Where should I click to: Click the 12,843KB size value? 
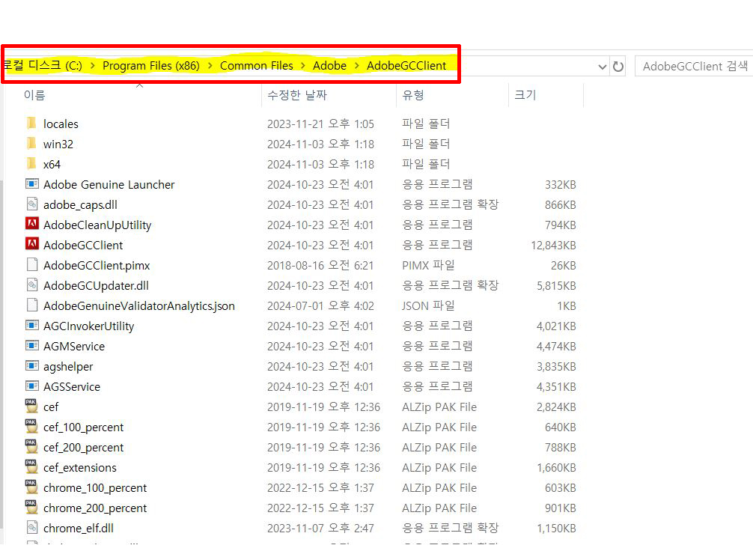pyautogui.click(x=553, y=246)
